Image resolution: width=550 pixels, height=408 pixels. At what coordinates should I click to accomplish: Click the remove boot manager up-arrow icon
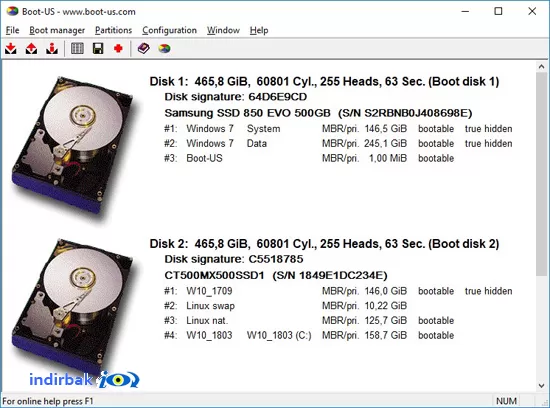tap(31, 48)
